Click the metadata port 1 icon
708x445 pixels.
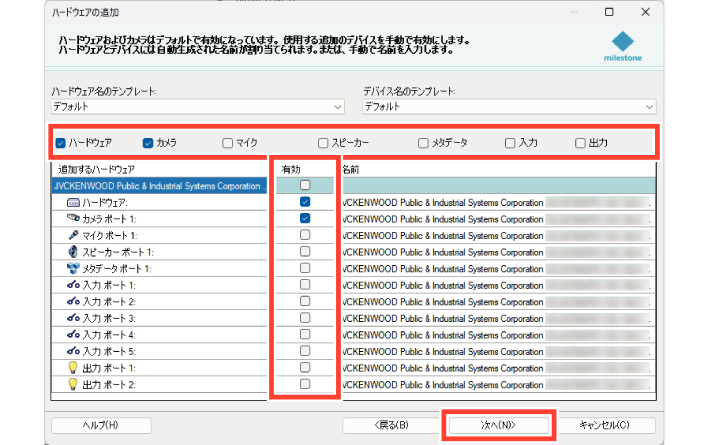(72, 268)
